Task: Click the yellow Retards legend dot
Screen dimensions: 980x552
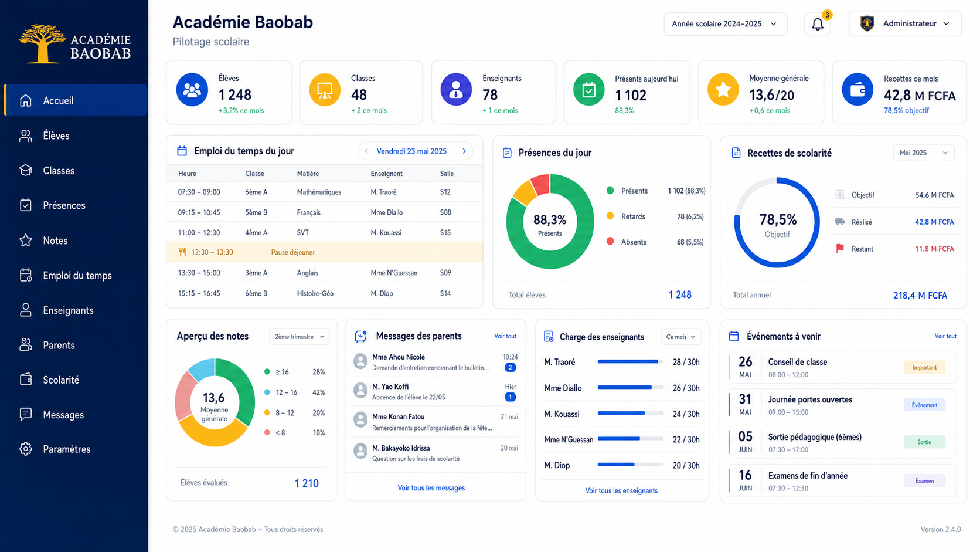Action: pos(610,216)
